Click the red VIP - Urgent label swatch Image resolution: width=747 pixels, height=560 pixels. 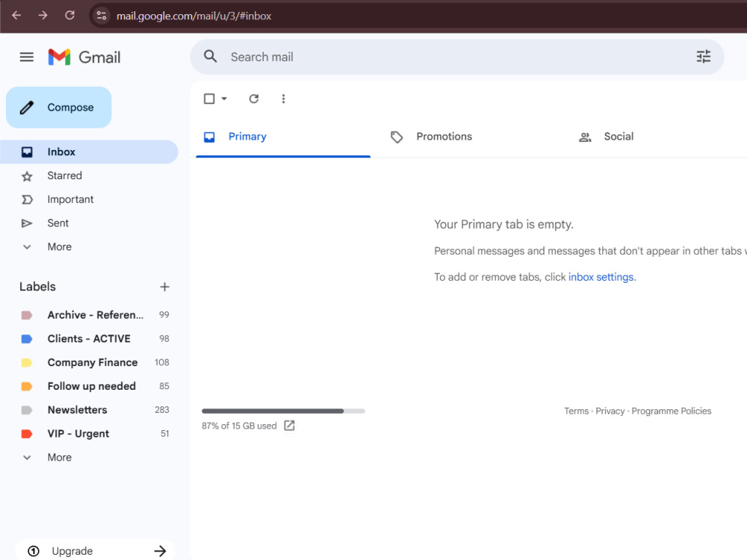pyautogui.click(x=27, y=434)
